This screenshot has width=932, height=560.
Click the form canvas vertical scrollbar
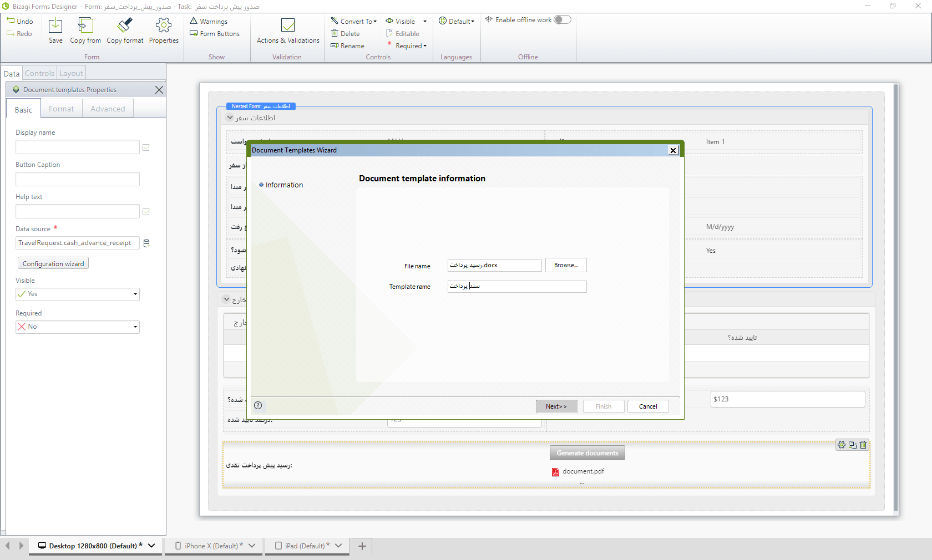pos(895,298)
